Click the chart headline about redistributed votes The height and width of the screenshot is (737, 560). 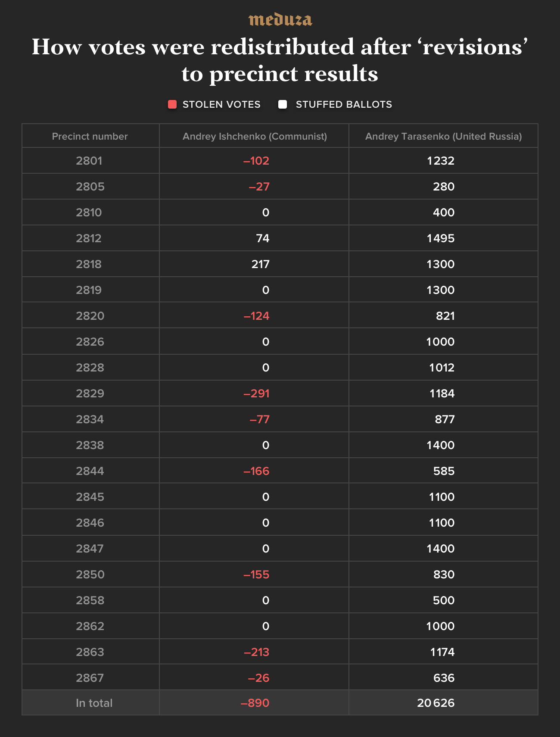[280, 60]
